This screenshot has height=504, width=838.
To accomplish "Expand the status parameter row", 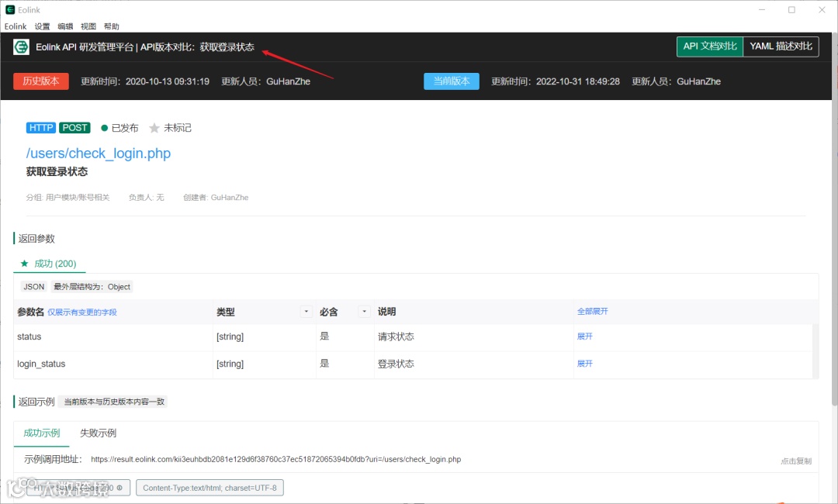I will (585, 337).
